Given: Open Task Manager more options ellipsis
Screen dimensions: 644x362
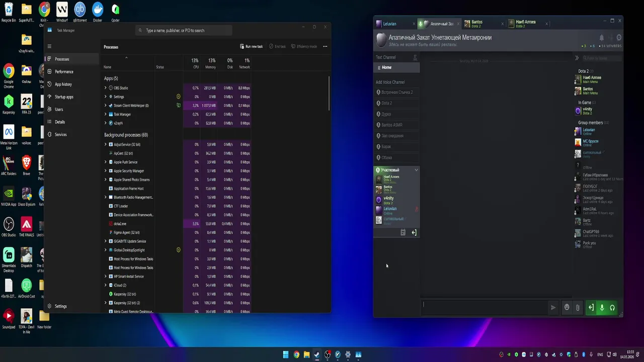Looking at the screenshot, I should coord(325,46).
